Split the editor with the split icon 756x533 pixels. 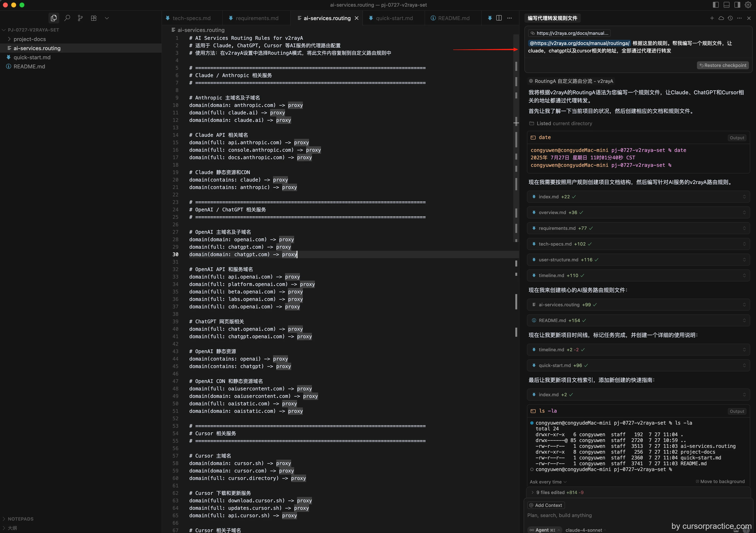coord(499,18)
